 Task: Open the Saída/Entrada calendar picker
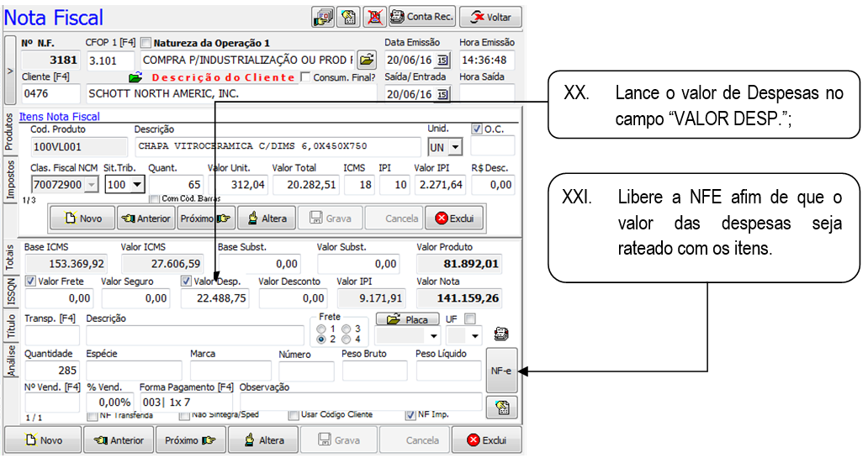[443, 94]
